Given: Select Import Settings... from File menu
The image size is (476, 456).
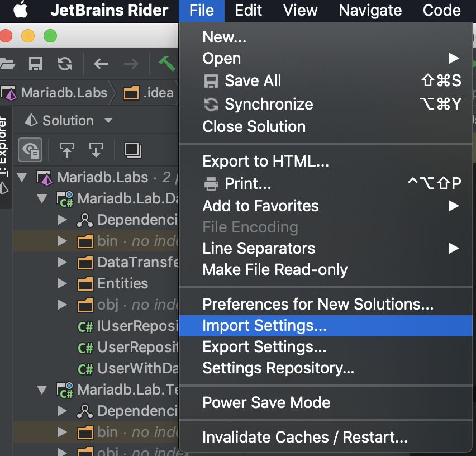Looking at the screenshot, I should coord(264,326).
